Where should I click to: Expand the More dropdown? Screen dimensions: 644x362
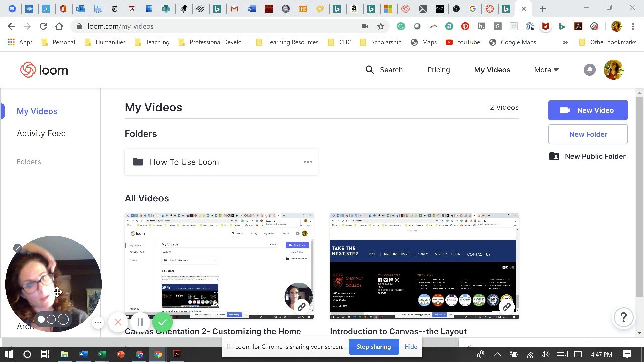coord(546,70)
